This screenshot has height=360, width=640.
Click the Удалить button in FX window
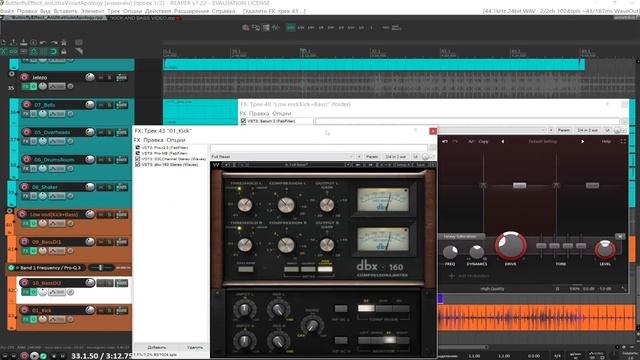[195, 347]
